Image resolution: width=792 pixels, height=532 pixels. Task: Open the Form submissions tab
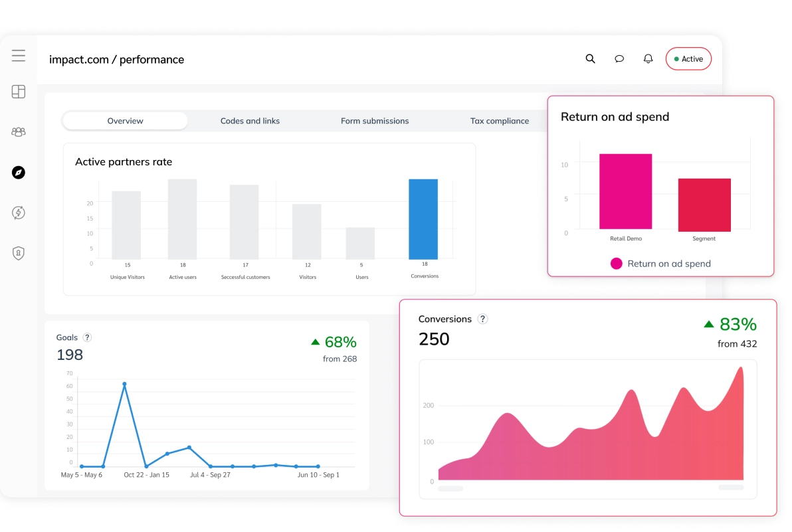pos(375,121)
